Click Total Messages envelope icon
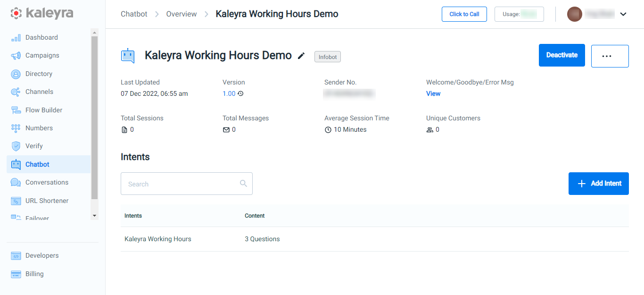The width and height of the screenshot is (644, 295). tap(226, 130)
